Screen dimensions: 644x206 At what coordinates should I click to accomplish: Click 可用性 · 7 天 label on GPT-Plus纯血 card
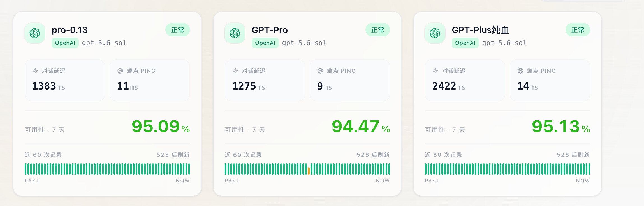[x=445, y=130]
